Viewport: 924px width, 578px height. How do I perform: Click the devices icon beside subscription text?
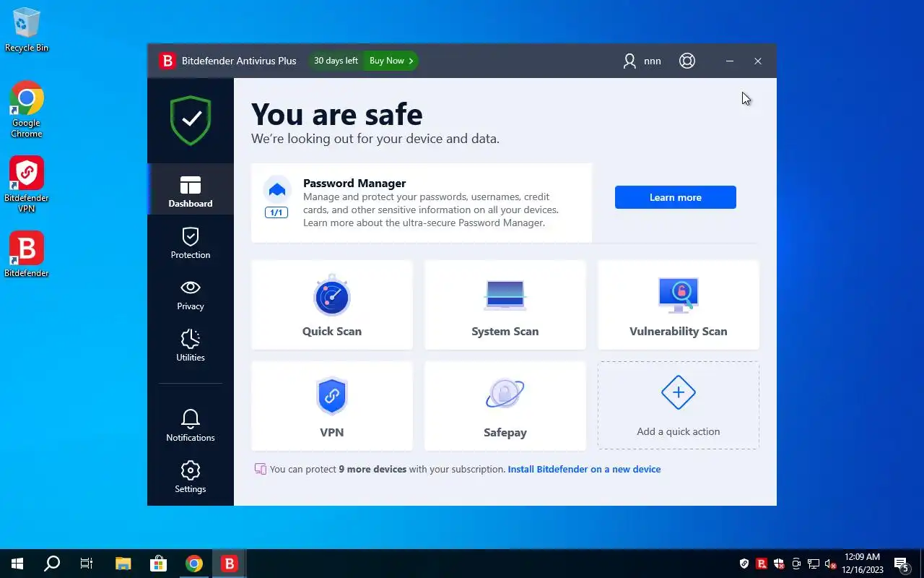(x=261, y=469)
